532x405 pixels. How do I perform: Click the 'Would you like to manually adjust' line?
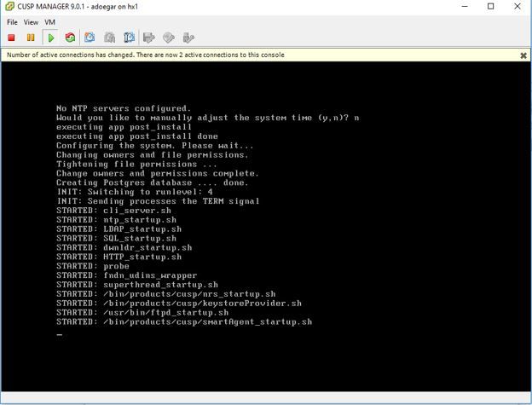click(208, 118)
